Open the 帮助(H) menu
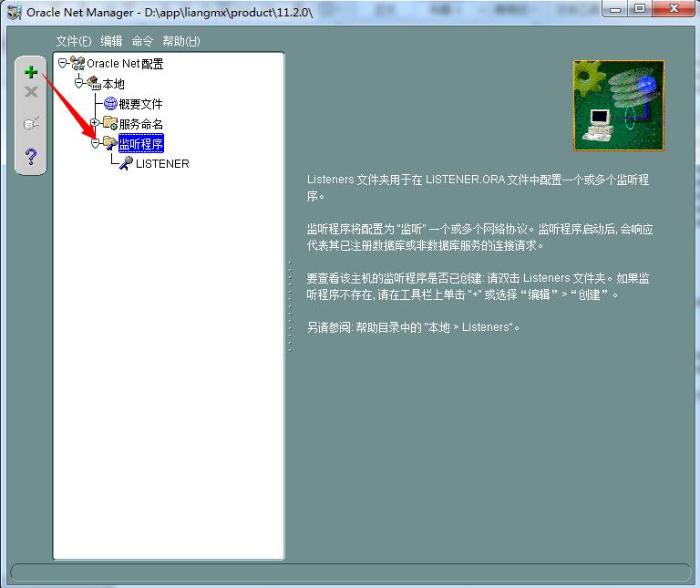Viewport: 700px width, 588px height. click(x=181, y=41)
